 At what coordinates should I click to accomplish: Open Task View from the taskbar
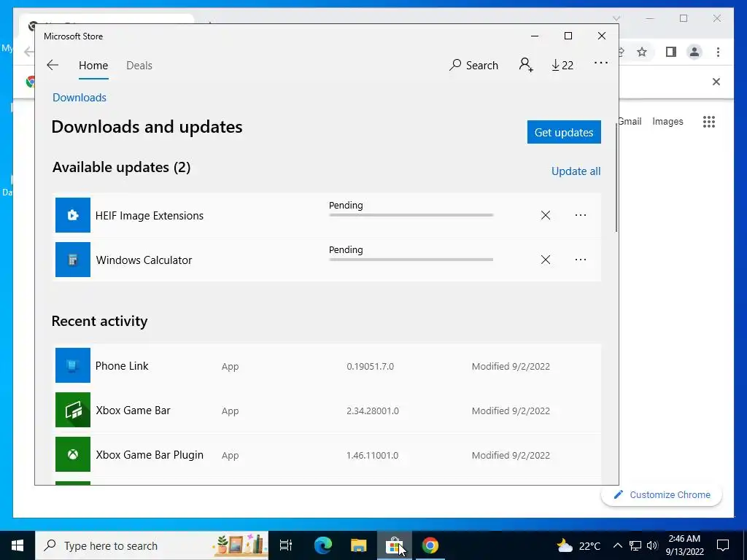(286, 545)
